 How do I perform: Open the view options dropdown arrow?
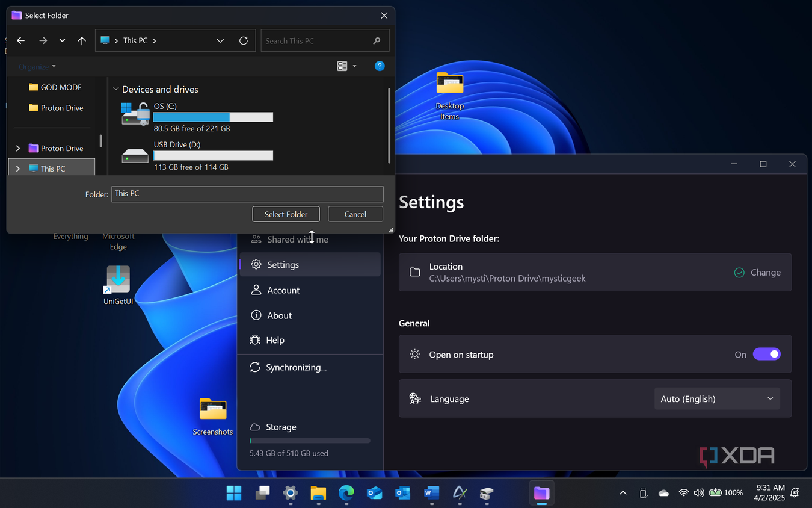[354, 66]
